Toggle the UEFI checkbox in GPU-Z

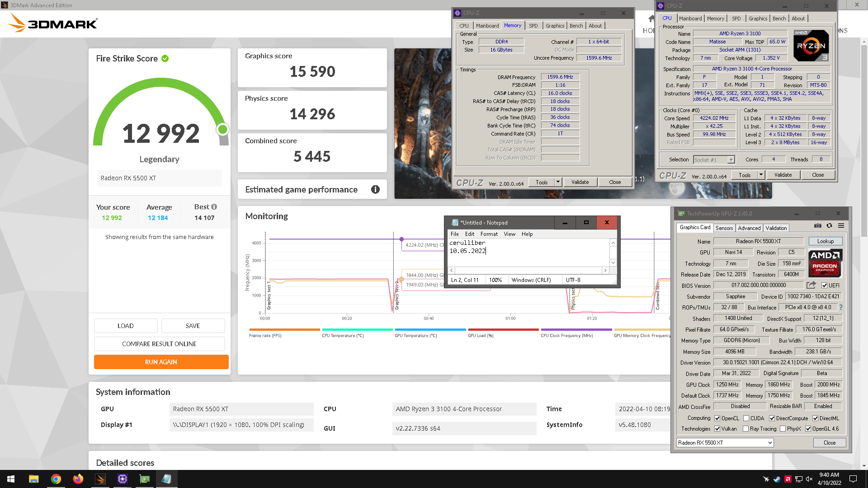point(825,286)
